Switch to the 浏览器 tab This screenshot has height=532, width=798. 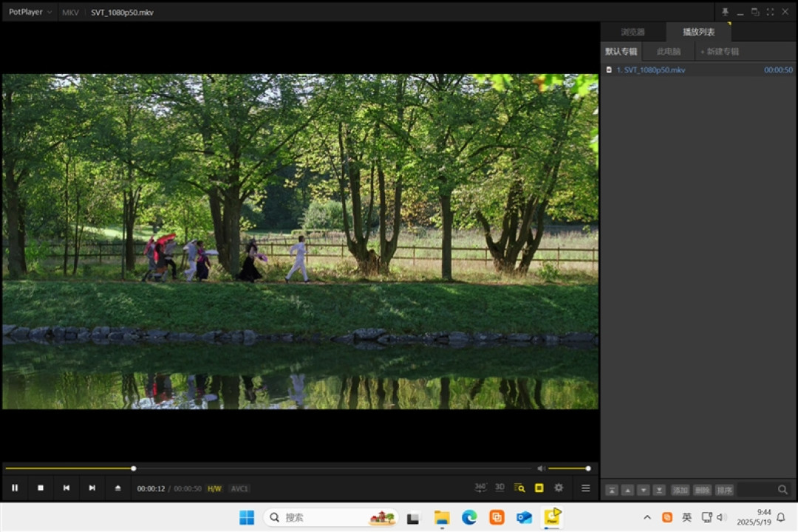point(632,32)
